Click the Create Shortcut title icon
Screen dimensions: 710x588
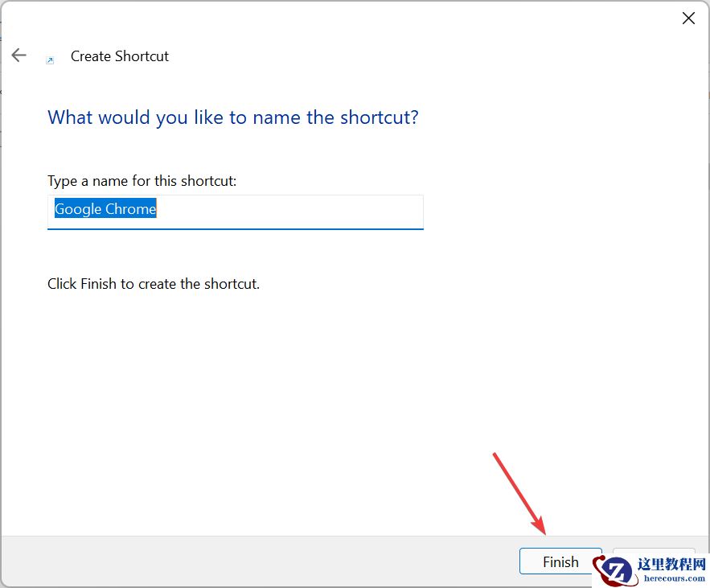(x=51, y=60)
